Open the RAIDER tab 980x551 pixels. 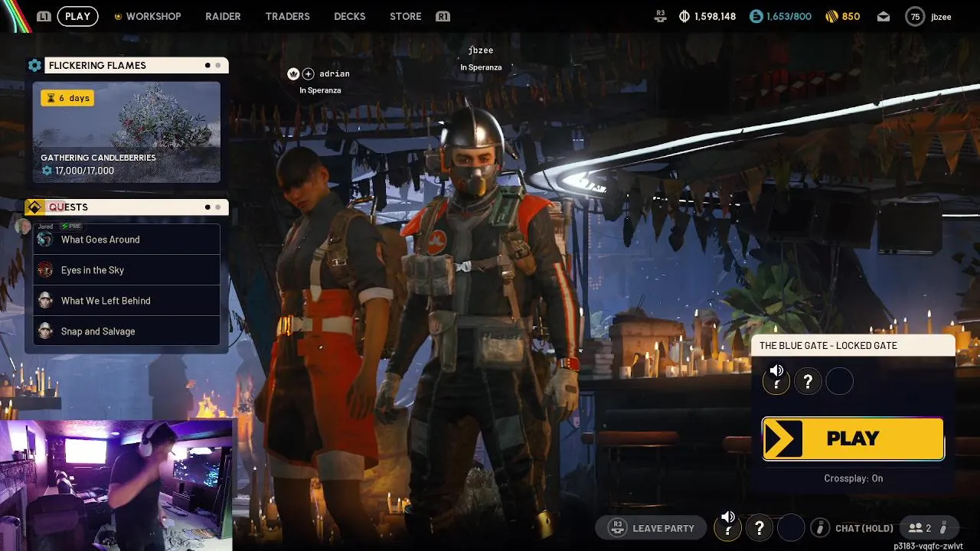coord(223,16)
